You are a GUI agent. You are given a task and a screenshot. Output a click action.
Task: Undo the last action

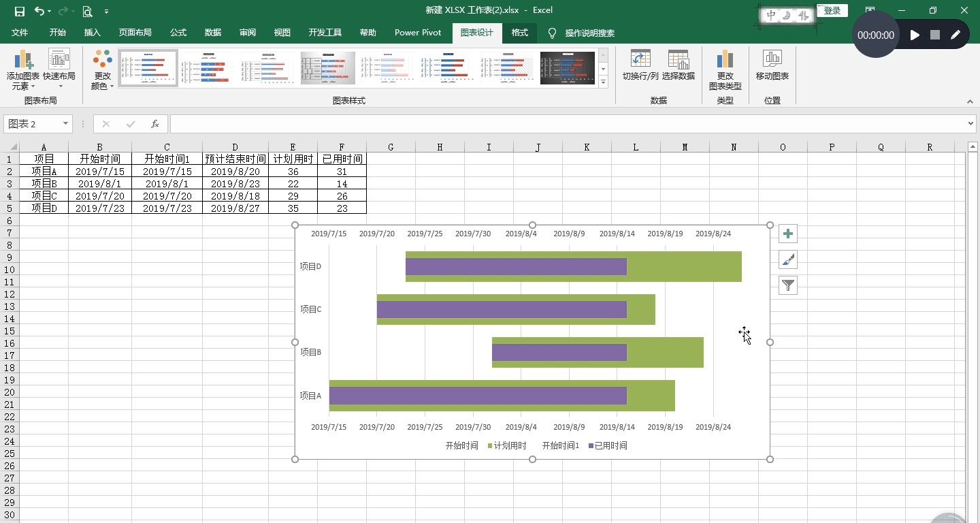[39, 11]
